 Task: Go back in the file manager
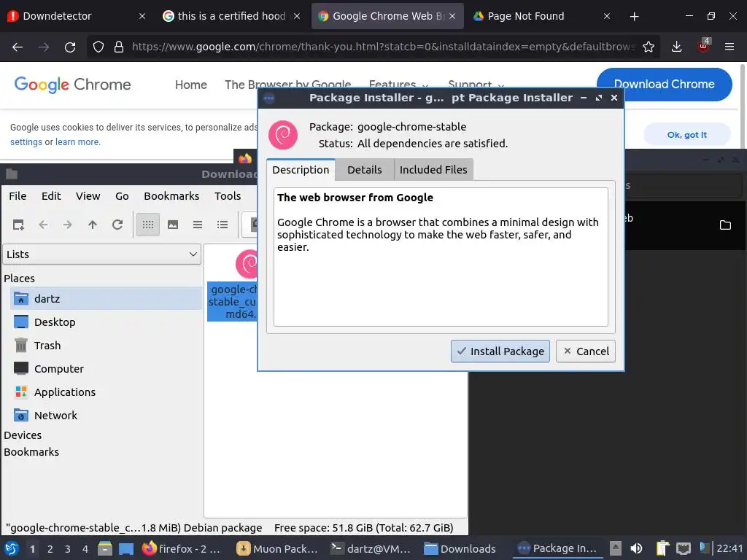[43, 225]
